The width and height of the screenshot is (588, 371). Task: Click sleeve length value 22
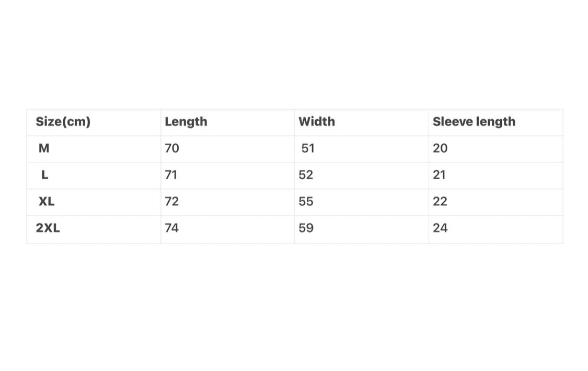pos(440,202)
